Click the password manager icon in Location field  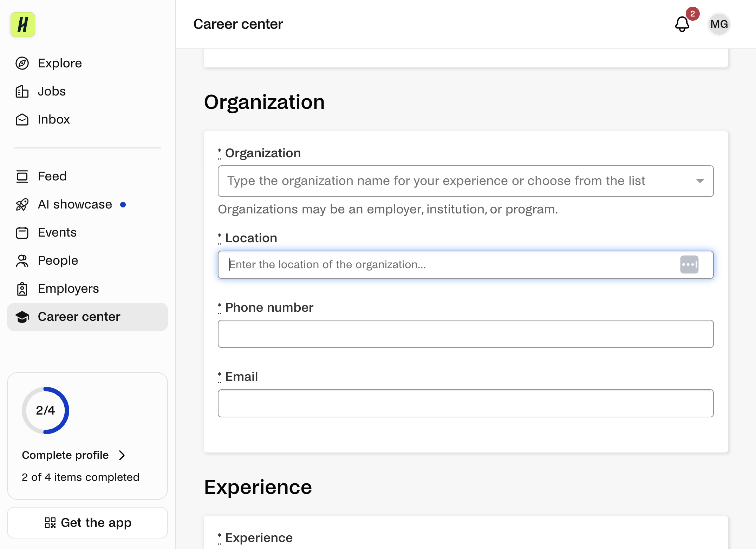pyautogui.click(x=689, y=264)
